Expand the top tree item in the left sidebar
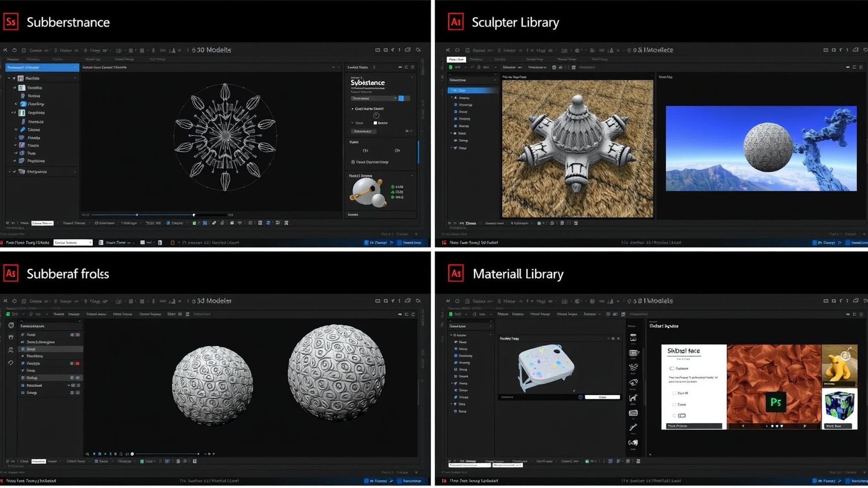The height and width of the screenshot is (488, 868). pos(9,78)
